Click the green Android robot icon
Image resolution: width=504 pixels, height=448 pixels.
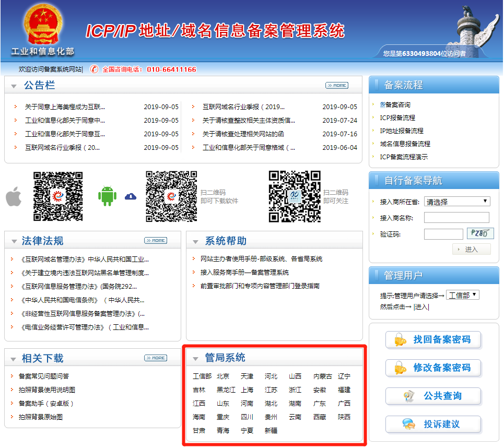click(x=107, y=196)
